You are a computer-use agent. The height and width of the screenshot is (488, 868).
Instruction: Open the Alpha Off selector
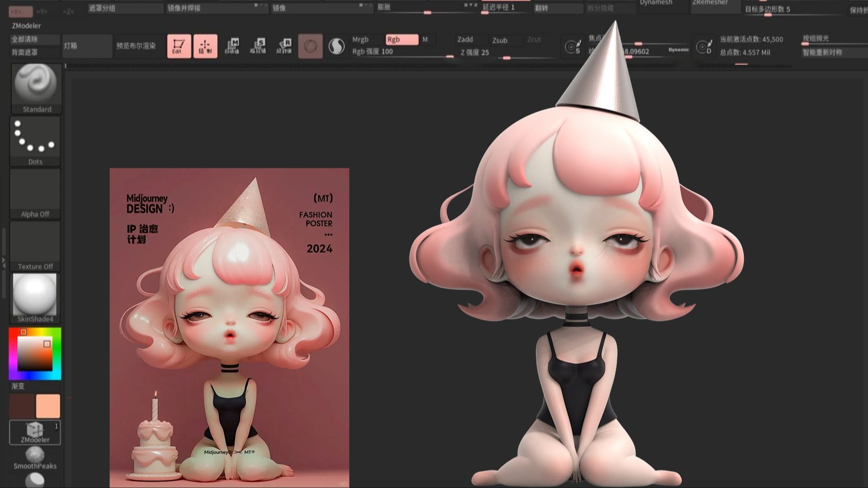coord(35,193)
